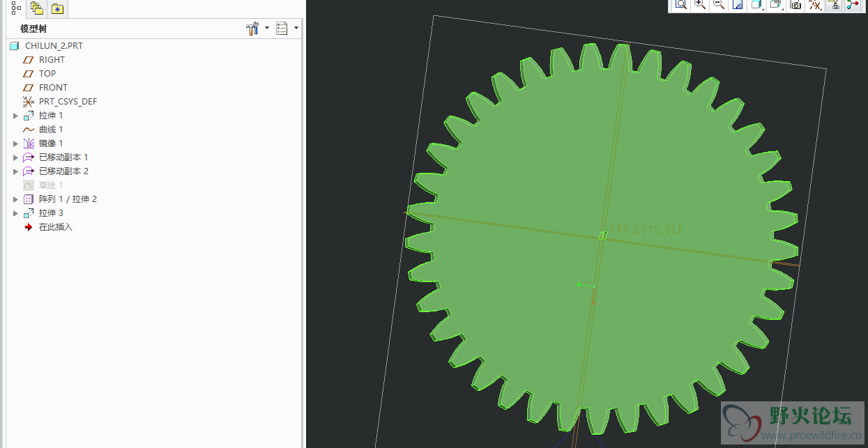868x448 pixels.
Task: Select the 已移动副本 1 label
Action: pyautogui.click(x=63, y=157)
